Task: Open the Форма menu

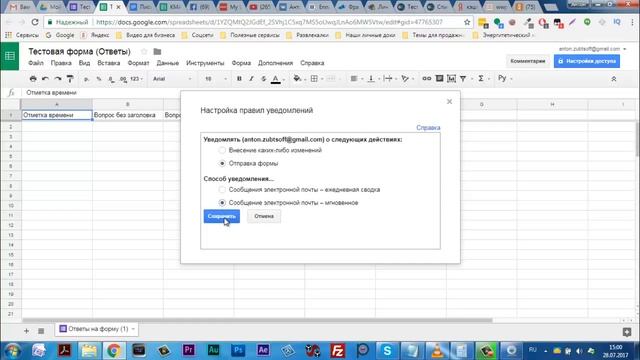Action: 241,63
